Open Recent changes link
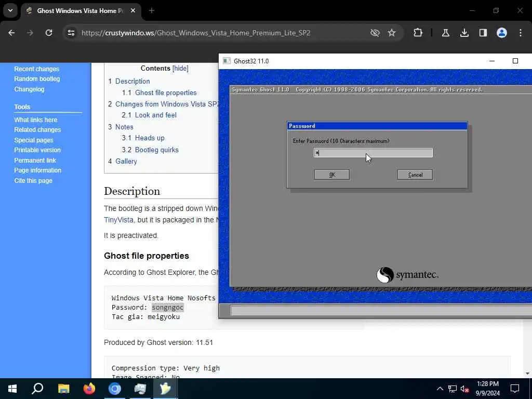The height and width of the screenshot is (399, 532). click(37, 69)
